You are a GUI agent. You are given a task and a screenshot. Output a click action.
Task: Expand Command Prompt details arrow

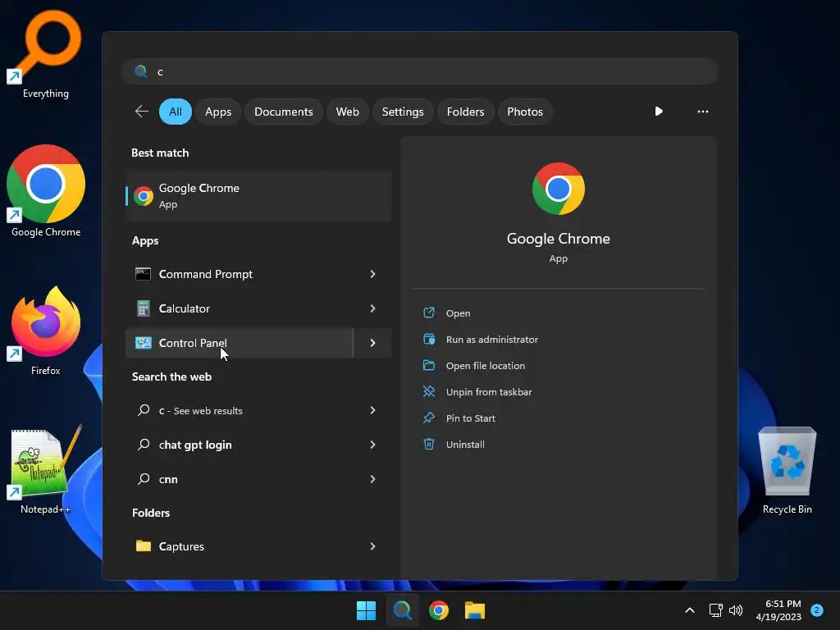[373, 274]
